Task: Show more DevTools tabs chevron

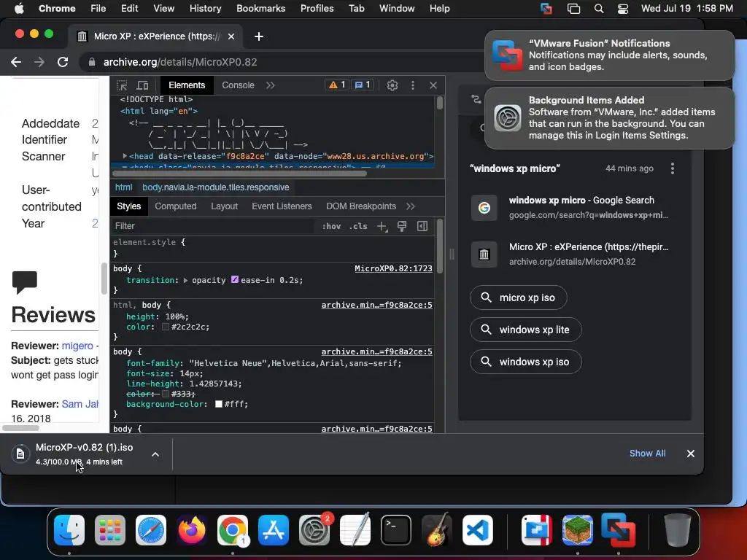Action: 271,85
